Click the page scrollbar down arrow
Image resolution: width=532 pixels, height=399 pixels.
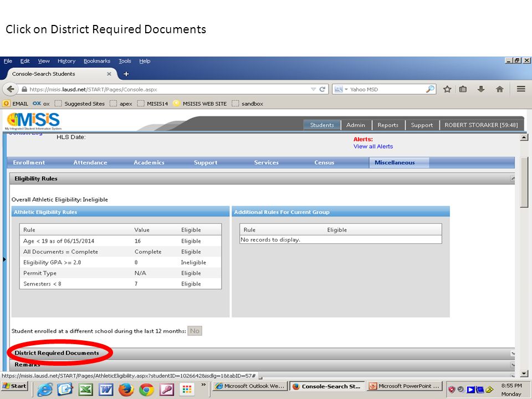point(524,374)
